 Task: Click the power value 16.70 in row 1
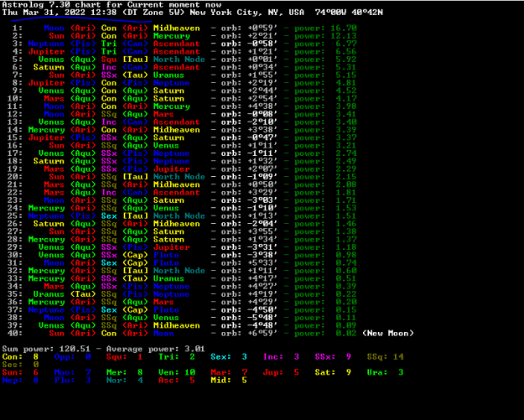tap(344, 28)
